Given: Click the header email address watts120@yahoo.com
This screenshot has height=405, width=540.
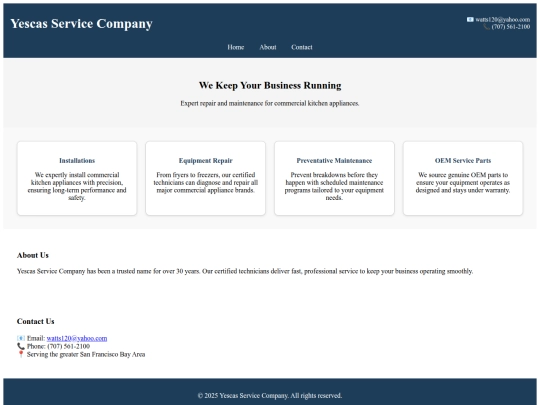Looking at the screenshot, I should [502, 20].
